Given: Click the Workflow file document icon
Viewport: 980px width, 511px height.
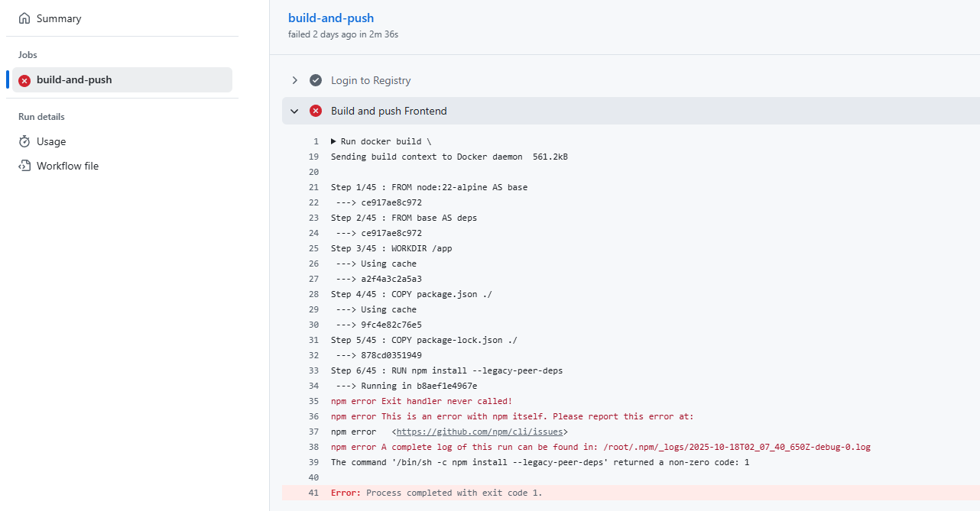Looking at the screenshot, I should [x=25, y=165].
